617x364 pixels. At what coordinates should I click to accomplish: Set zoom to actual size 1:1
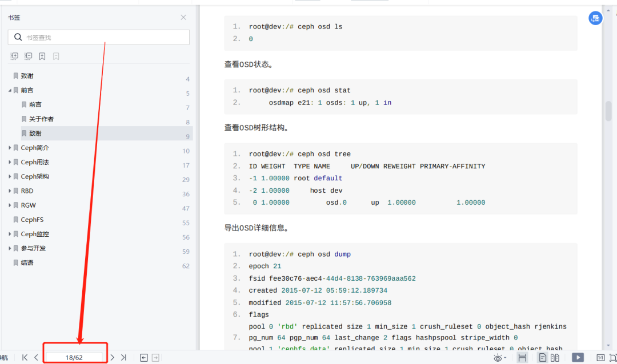tap(600, 358)
